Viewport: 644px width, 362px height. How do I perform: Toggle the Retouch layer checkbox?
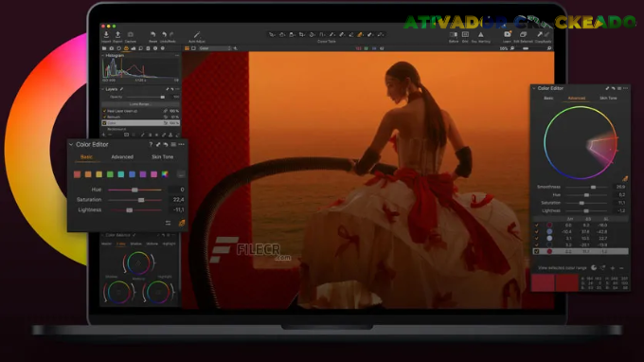tap(104, 117)
